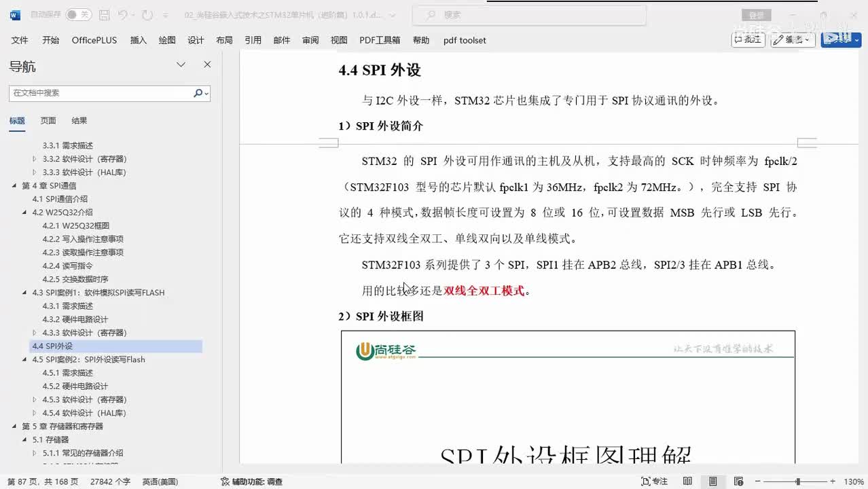868x489 pixels.
Task: Click the Word application logo icon
Action: [15, 14]
